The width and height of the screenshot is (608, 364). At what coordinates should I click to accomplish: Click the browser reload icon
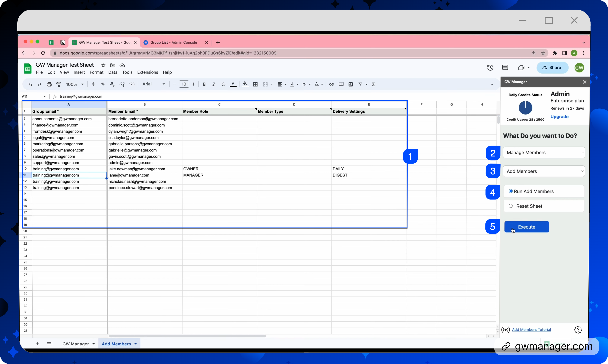(43, 53)
